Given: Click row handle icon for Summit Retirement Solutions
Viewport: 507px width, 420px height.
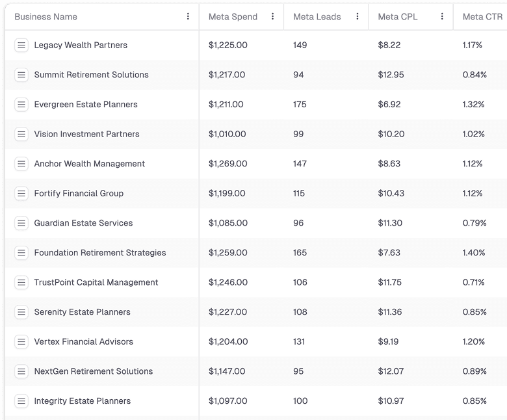Looking at the screenshot, I should point(21,75).
